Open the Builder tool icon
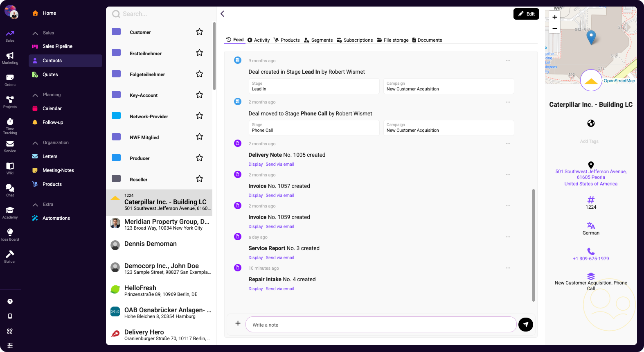Image resolution: width=644 pixels, height=352 pixels. (x=10, y=254)
